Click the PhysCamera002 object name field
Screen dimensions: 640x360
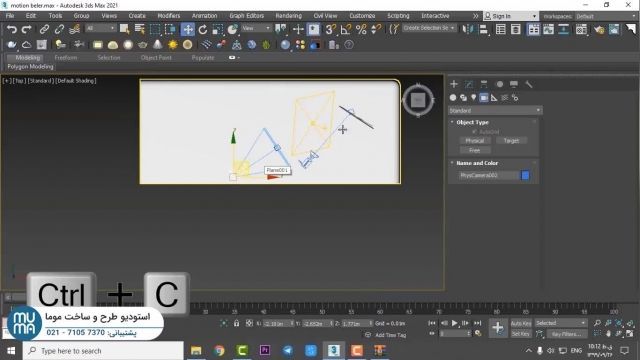coord(489,175)
